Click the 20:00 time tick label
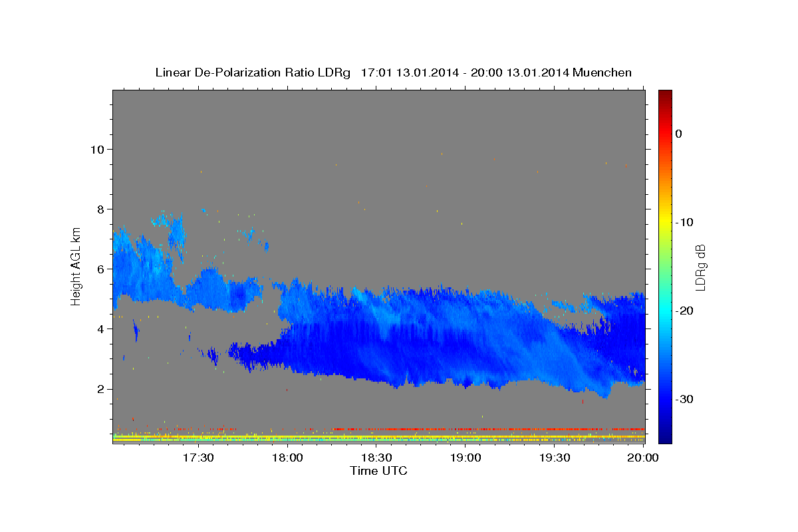The width and height of the screenshot is (798, 532). point(643,458)
